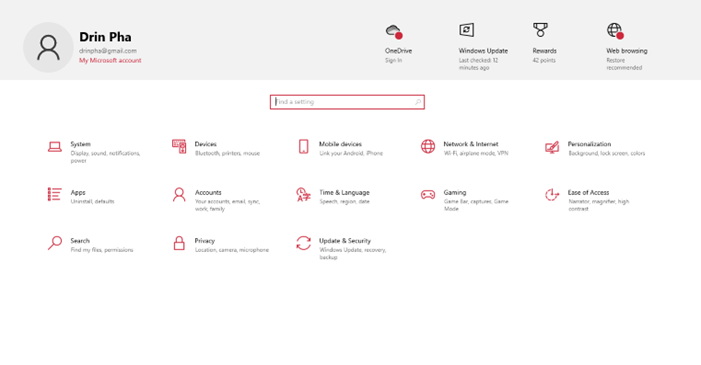
Task: Open the System laptop icon
Action: click(55, 147)
